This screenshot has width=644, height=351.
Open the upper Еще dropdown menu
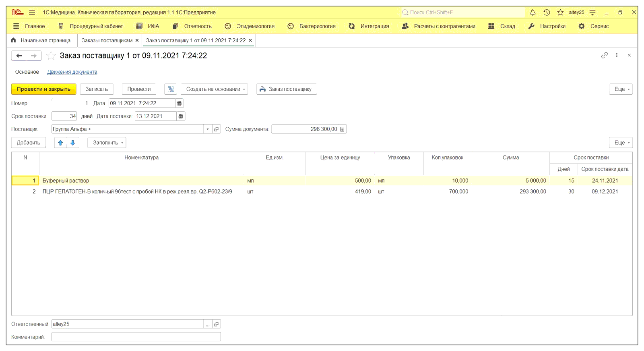tap(621, 89)
